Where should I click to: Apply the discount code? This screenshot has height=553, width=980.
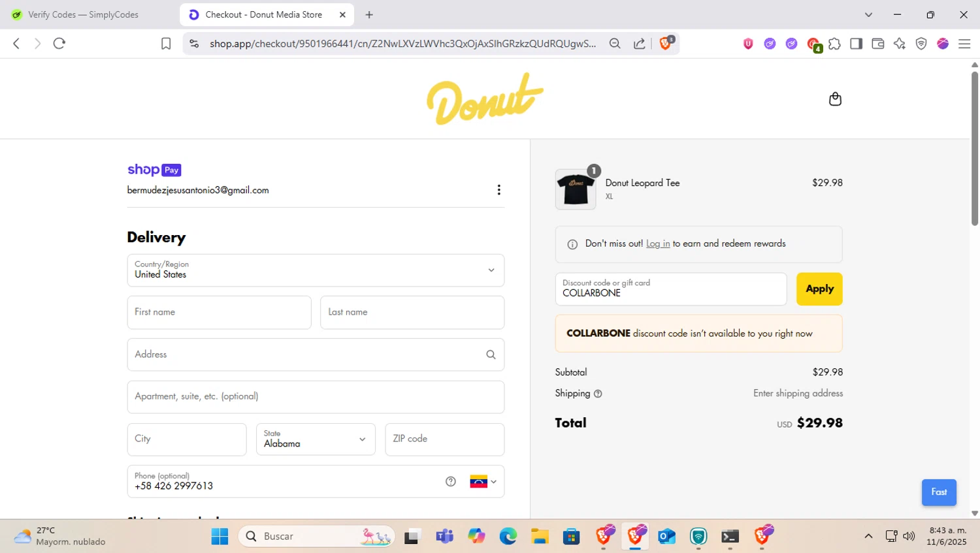pyautogui.click(x=819, y=289)
